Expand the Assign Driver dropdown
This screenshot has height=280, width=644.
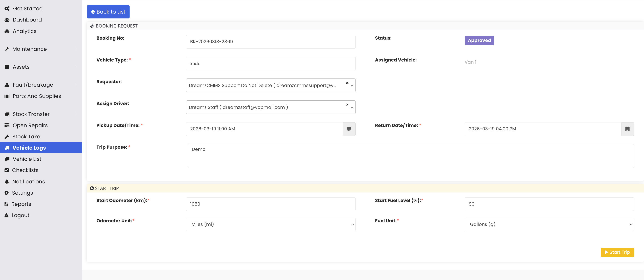[352, 108]
